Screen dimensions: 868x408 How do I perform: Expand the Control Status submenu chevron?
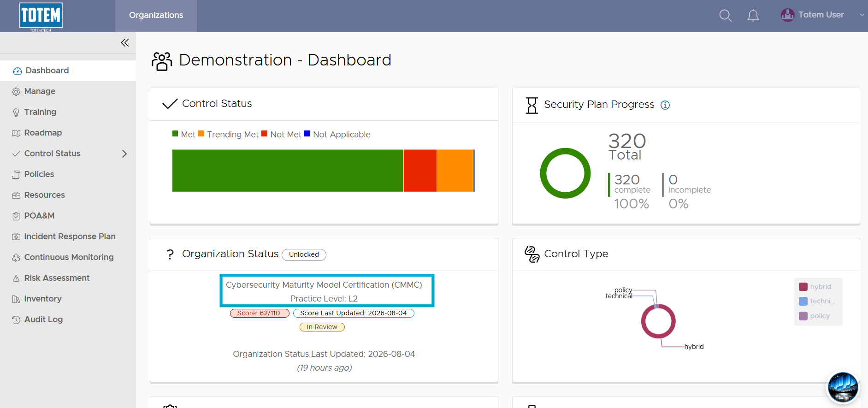coord(124,154)
